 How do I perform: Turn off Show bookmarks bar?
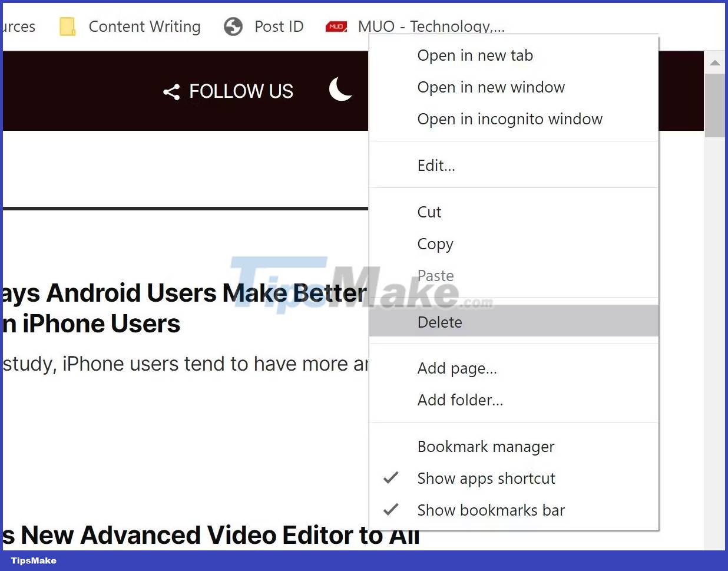coord(491,510)
